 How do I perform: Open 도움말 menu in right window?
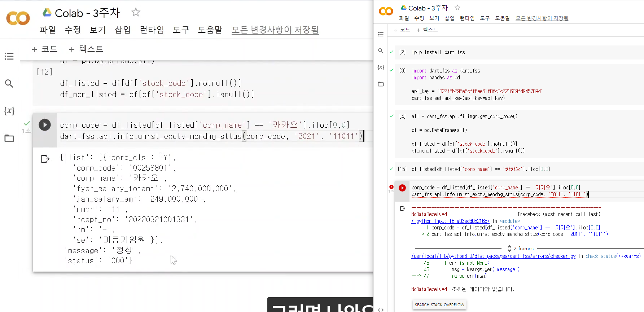coord(503,18)
